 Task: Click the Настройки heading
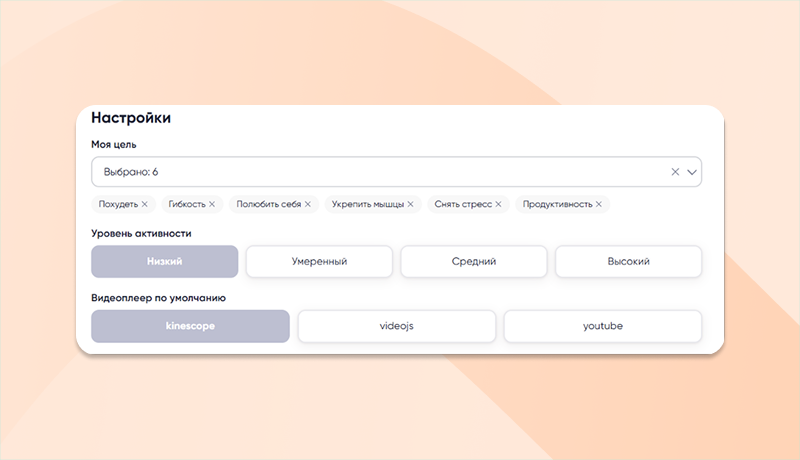[131, 118]
